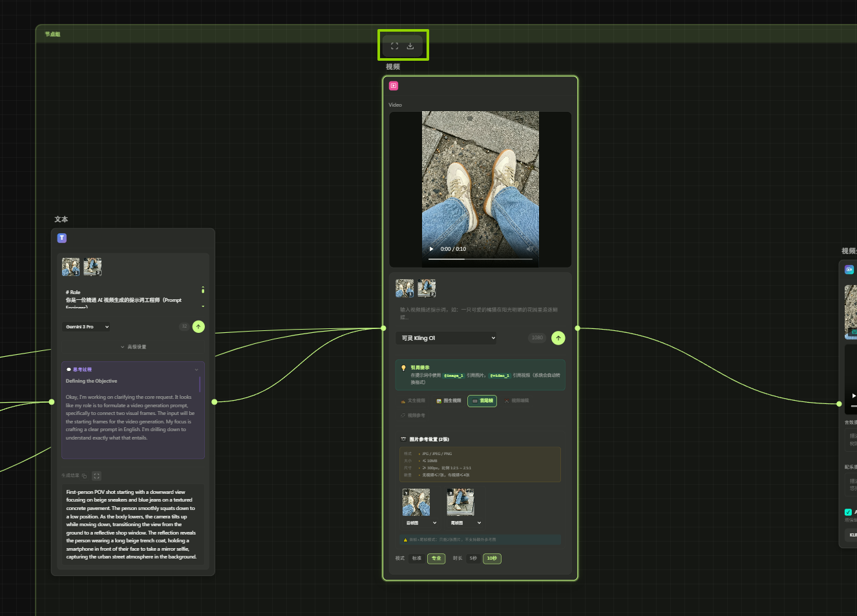This screenshot has height=616, width=857.
Task: Expand the generated result to fullscreen
Action: 96,476
